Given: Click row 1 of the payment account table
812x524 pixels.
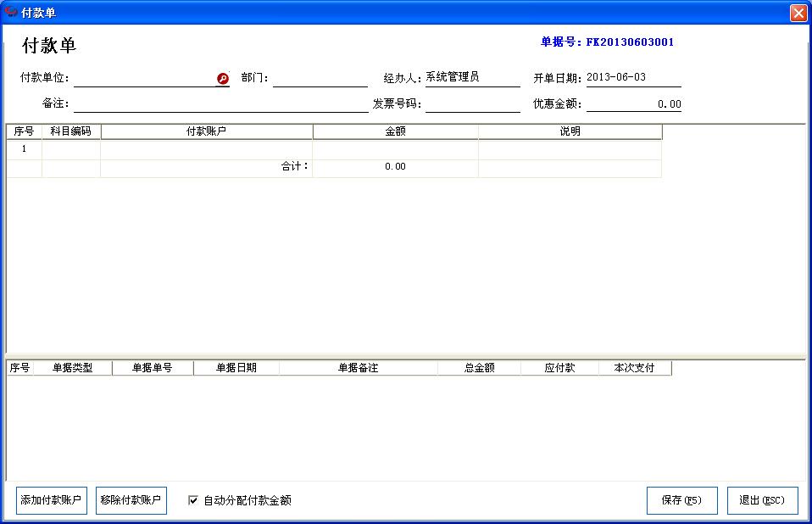Looking at the screenshot, I should [207, 148].
